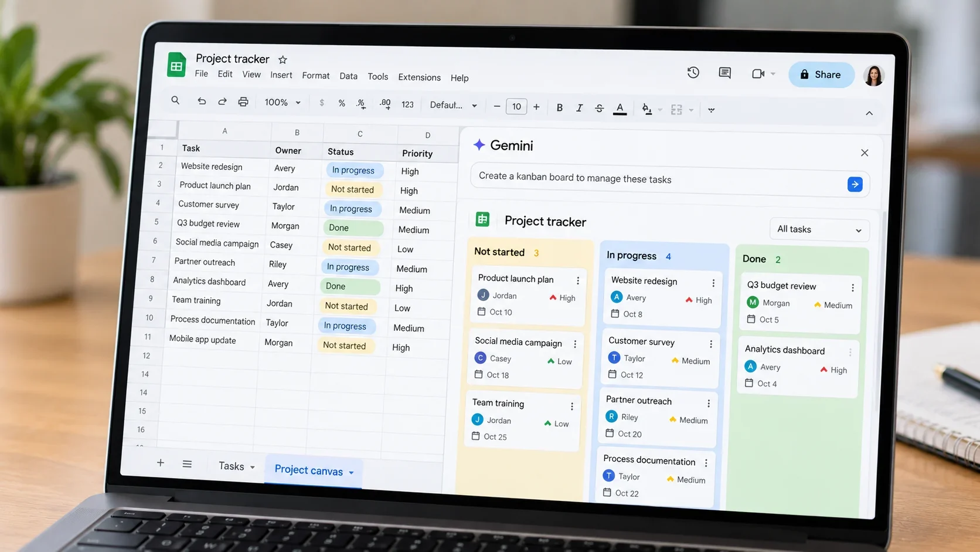Open options for Website redesign card
Image resolution: width=980 pixels, height=552 pixels.
tap(713, 283)
